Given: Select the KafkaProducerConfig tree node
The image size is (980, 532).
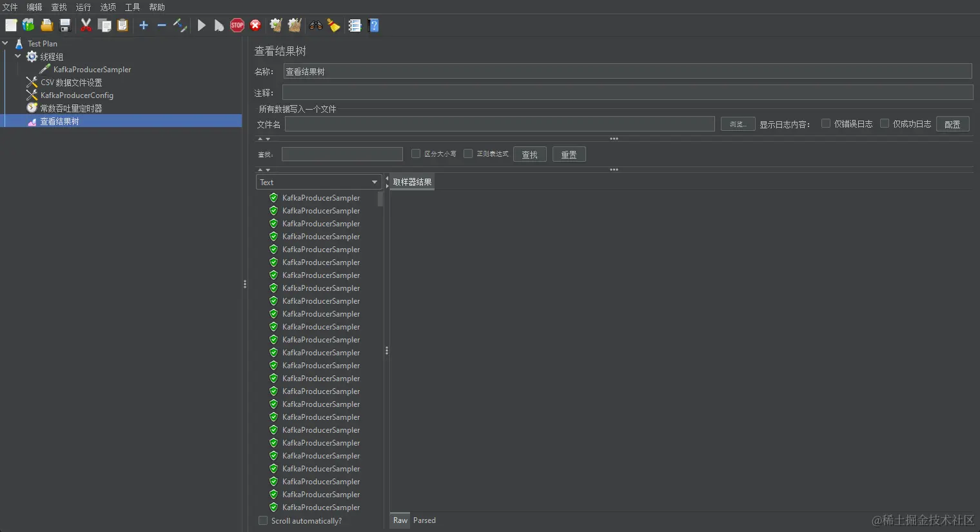Looking at the screenshot, I should [77, 95].
